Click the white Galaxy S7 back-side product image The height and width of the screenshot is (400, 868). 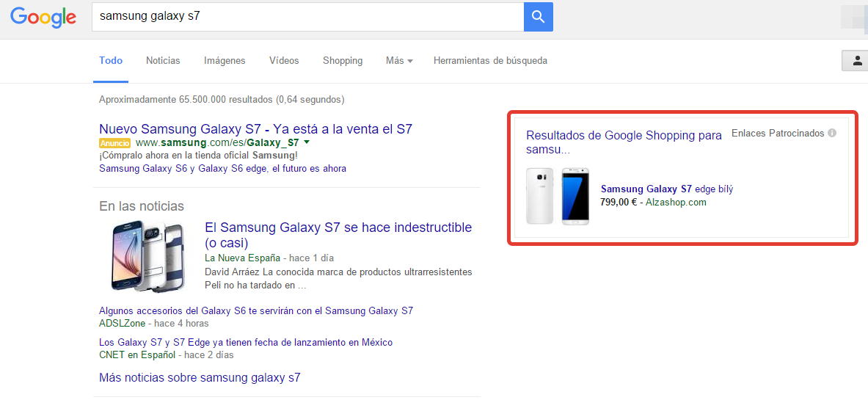tap(540, 196)
